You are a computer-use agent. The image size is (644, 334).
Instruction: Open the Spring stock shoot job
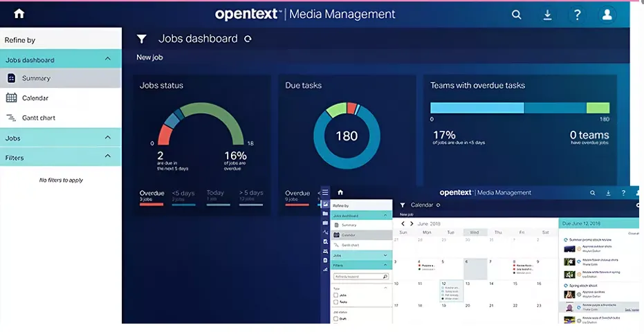point(583,286)
